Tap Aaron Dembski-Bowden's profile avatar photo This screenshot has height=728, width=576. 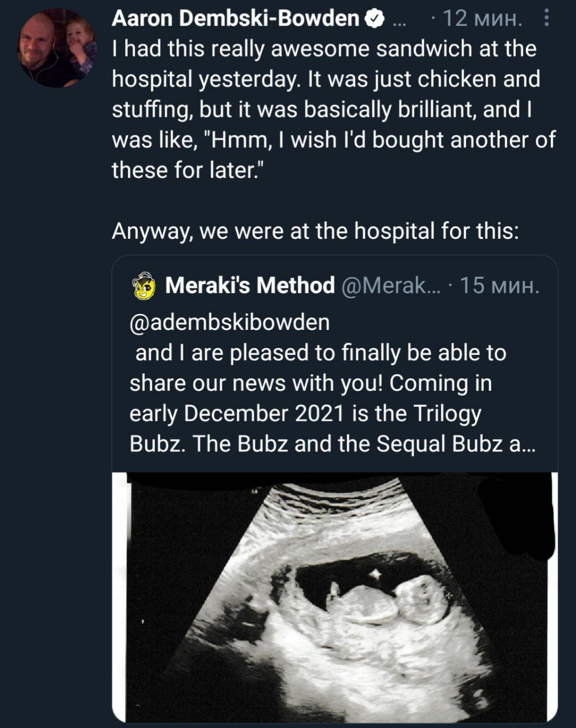56,49
